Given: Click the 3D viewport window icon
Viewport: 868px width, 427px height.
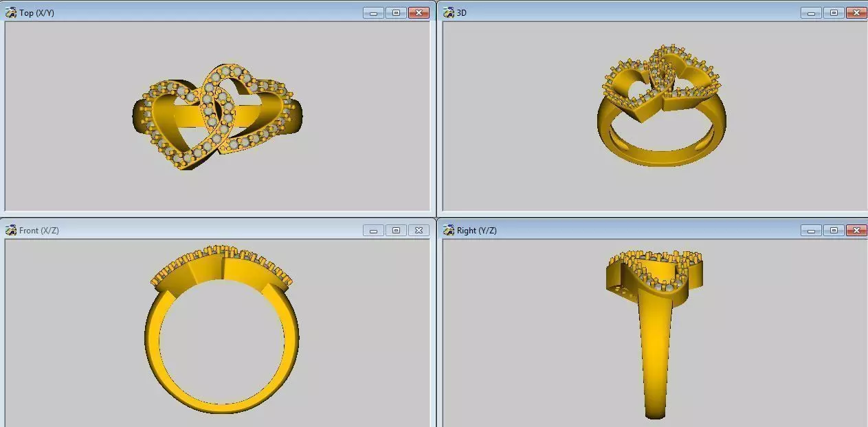Looking at the screenshot, I should pyautogui.click(x=449, y=12).
